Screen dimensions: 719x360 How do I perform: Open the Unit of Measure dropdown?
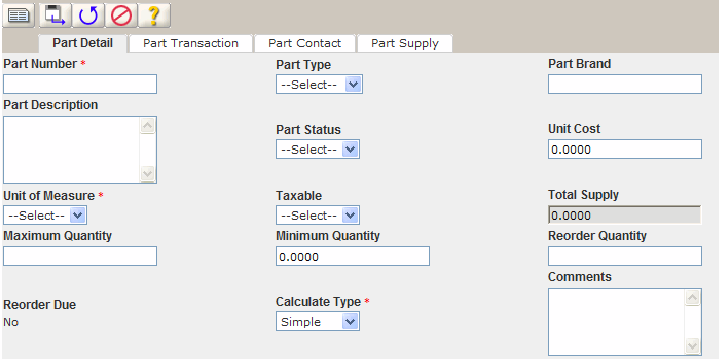click(45, 215)
